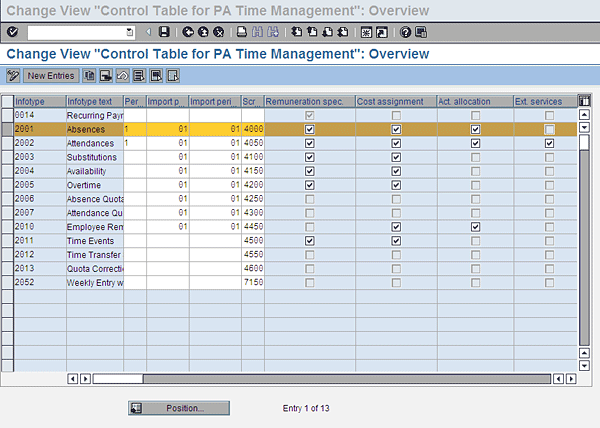Screen dimensions: 600x428
Task: Uncheck Act. allocation for Absences row
Action: (x=475, y=129)
